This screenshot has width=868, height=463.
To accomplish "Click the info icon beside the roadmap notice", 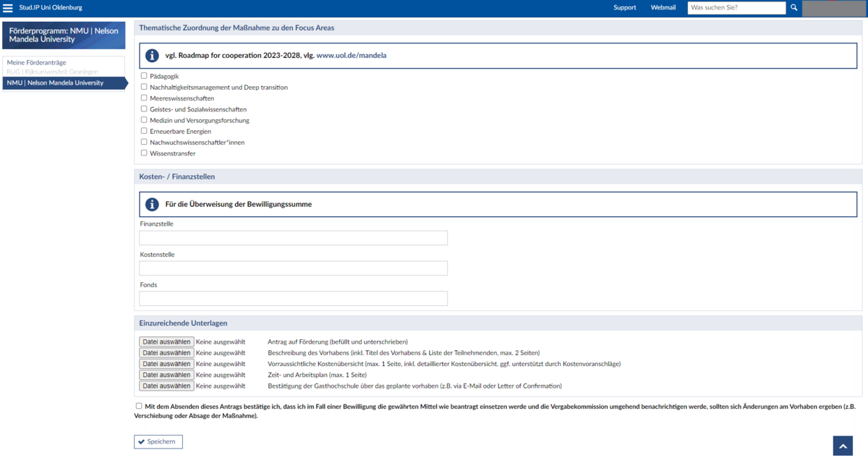I will (152, 55).
